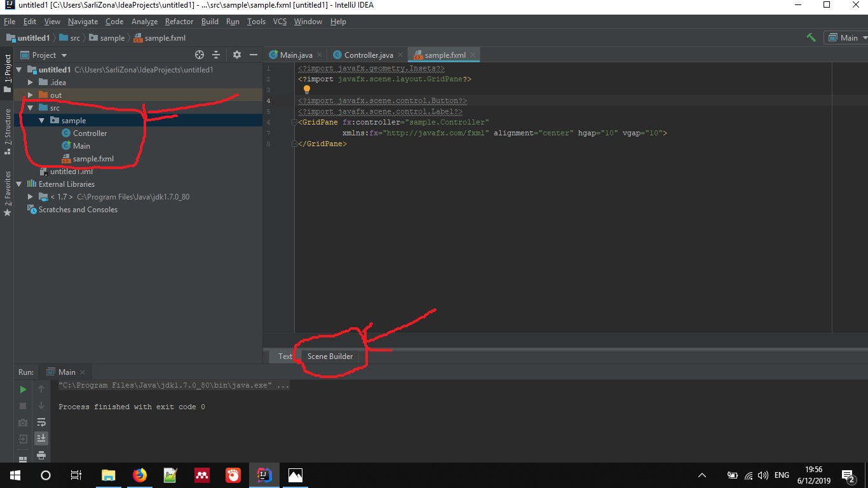The width and height of the screenshot is (868, 488).
Task: Open the Build menu
Action: 210,22
